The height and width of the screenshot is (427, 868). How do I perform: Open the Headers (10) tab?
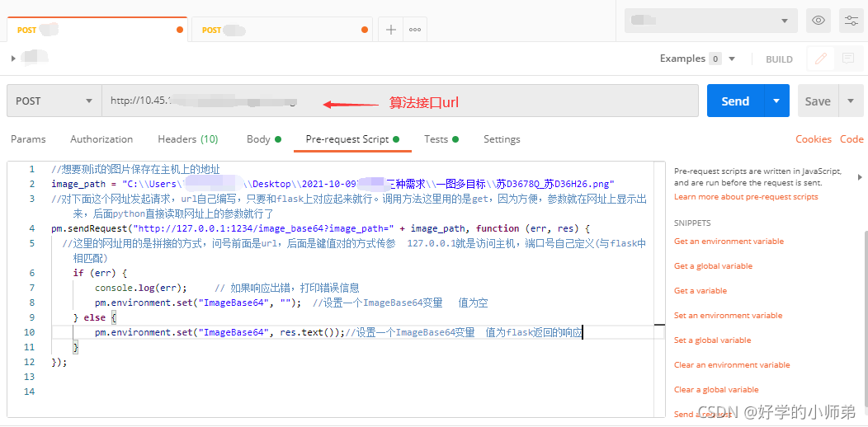tap(187, 138)
